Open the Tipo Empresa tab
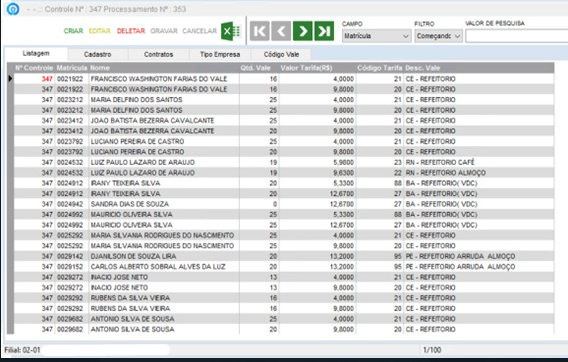Screen dimensions: 568x362 click(x=220, y=54)
